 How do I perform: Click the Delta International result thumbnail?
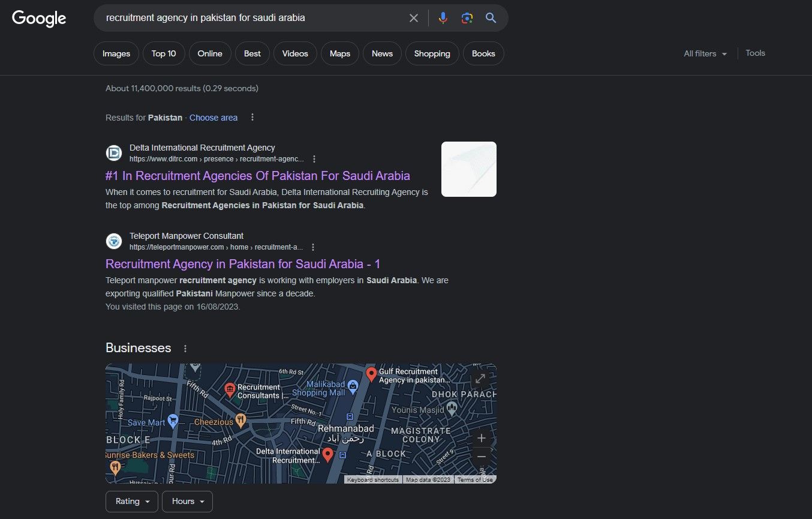tap(468, 169)
